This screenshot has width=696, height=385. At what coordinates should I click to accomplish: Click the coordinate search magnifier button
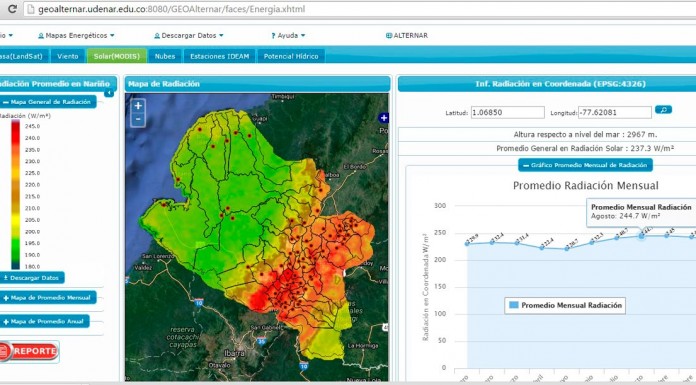(x=663, y=110)
